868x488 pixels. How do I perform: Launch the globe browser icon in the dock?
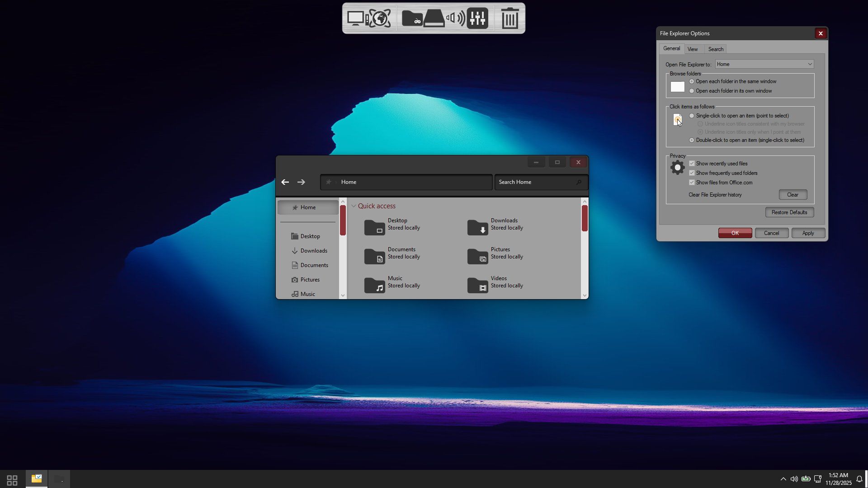click(x=380, y=19)
